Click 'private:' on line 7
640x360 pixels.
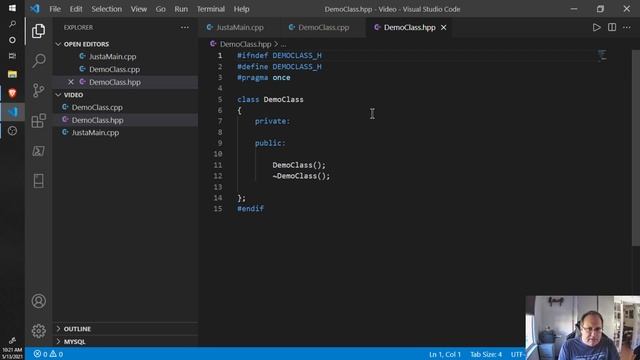(x=272, y=121)
